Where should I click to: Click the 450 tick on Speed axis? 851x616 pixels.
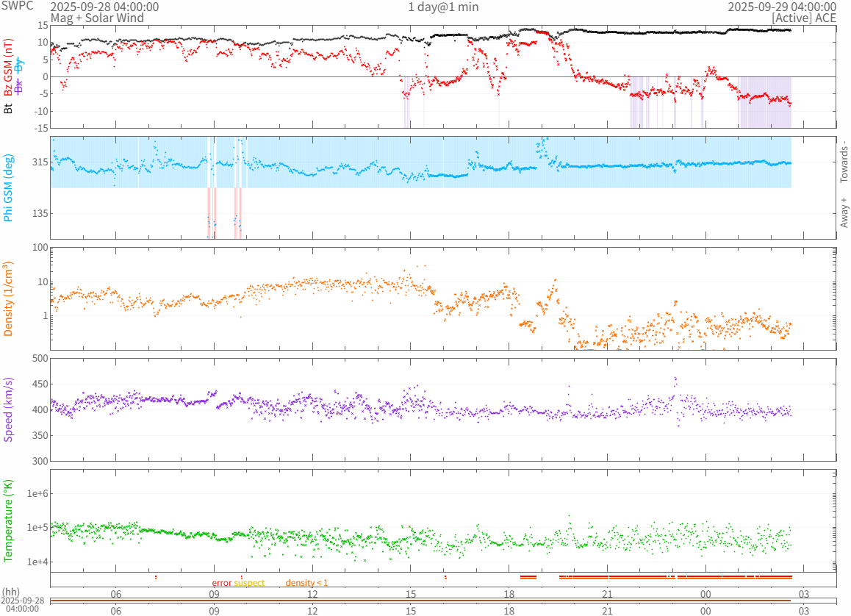coord(40,384)
